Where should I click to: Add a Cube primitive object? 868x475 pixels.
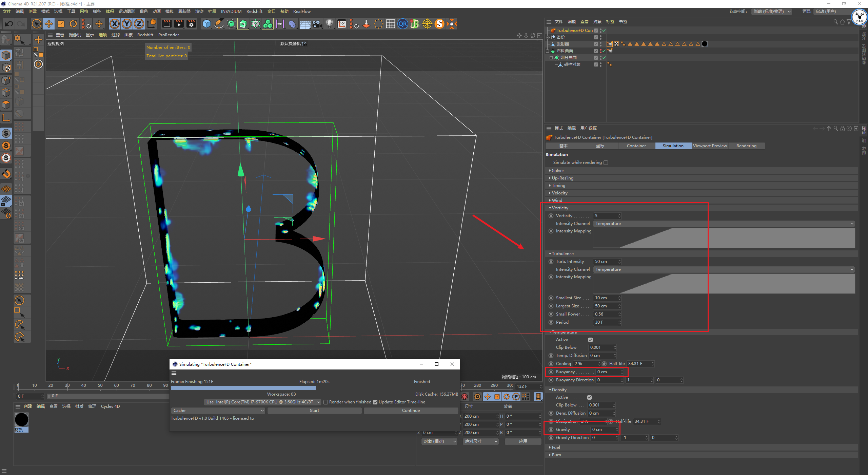coord(206,24)
